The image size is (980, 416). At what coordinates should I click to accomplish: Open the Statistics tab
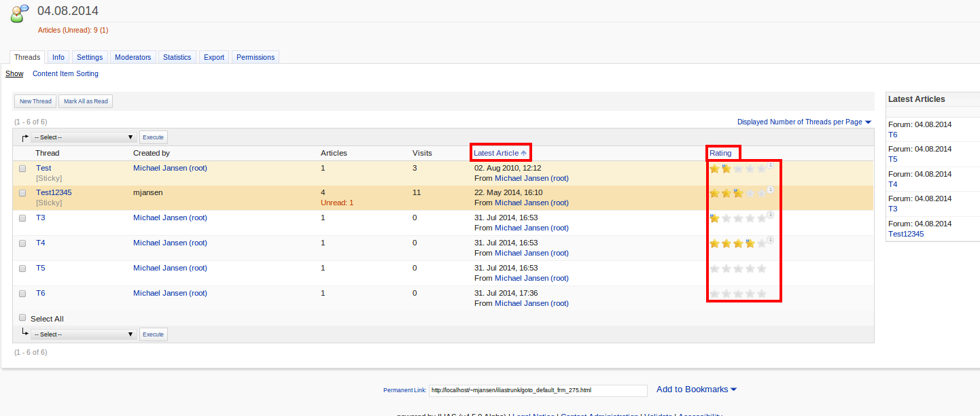[x=177, y=58]
